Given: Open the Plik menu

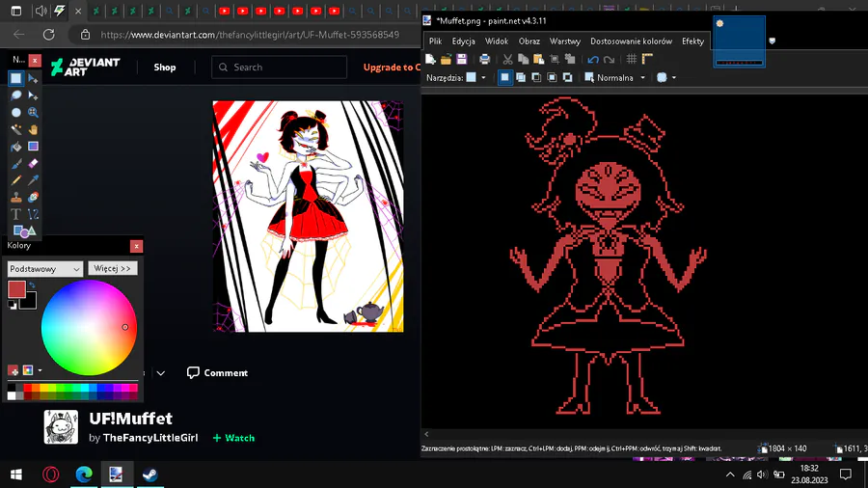Looking at the screenshot, I should pos(435,41).
